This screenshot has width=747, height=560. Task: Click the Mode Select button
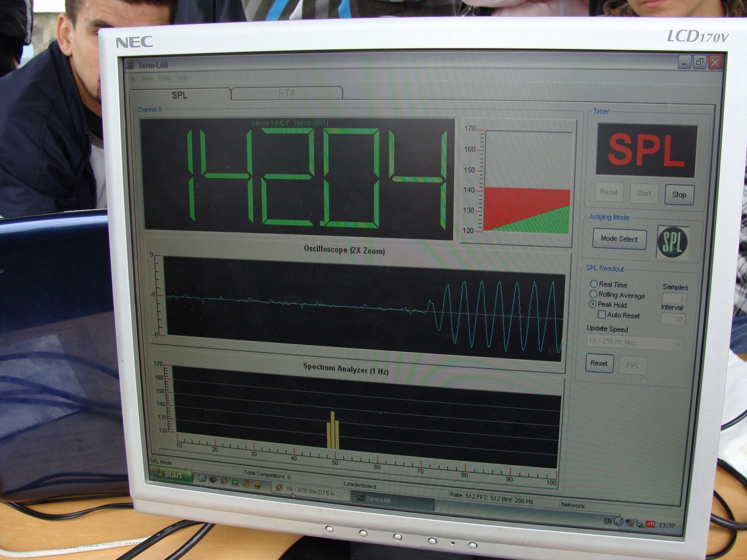[619, 239]
